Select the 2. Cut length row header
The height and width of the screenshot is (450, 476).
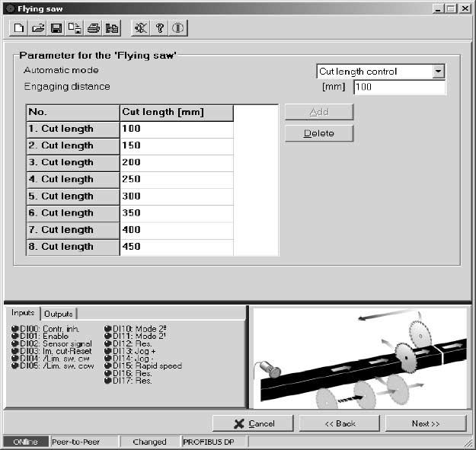click(73, 146)
